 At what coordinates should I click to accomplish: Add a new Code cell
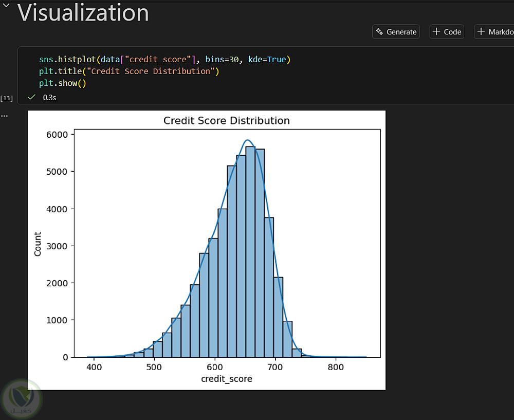447,32
